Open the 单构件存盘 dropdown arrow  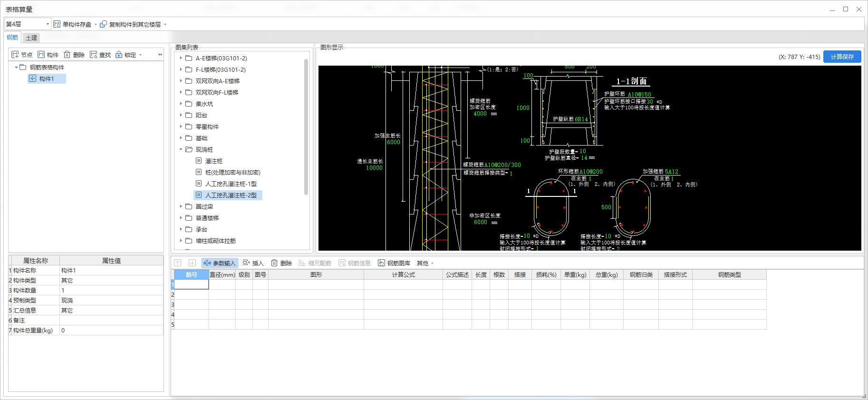pyautogui.click(x=96, y=24)
